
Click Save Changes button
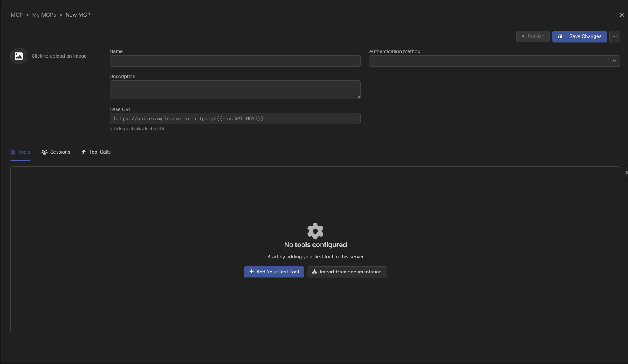pos(579,36)
